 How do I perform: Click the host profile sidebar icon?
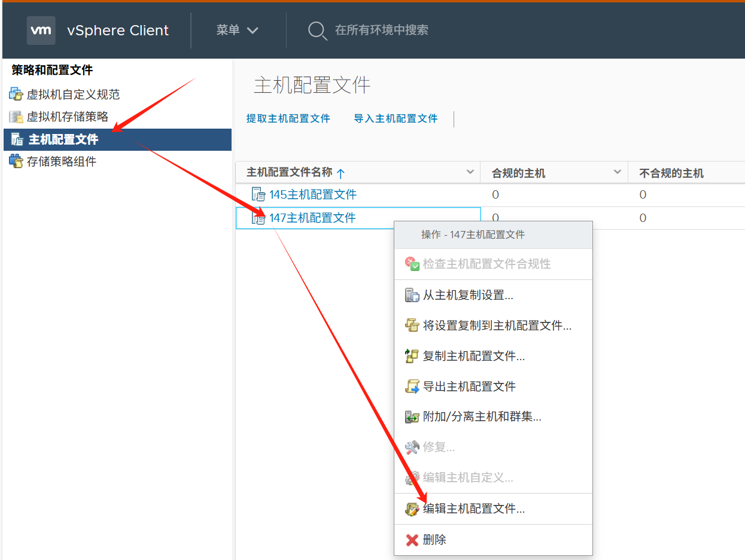point(17,139)
